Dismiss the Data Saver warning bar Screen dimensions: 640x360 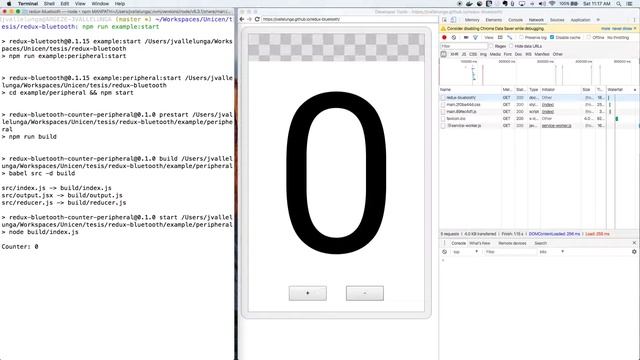[635, 29]
